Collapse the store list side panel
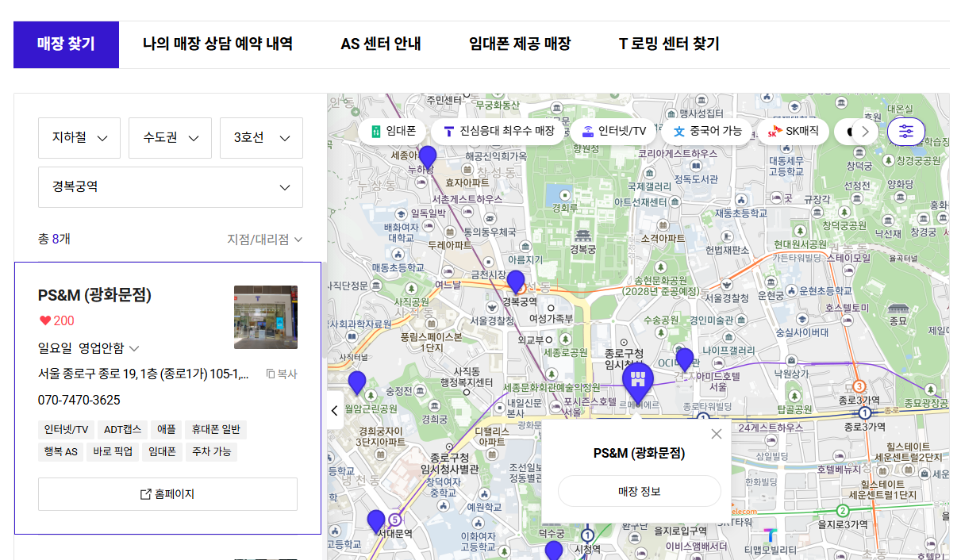 point(335,410)
